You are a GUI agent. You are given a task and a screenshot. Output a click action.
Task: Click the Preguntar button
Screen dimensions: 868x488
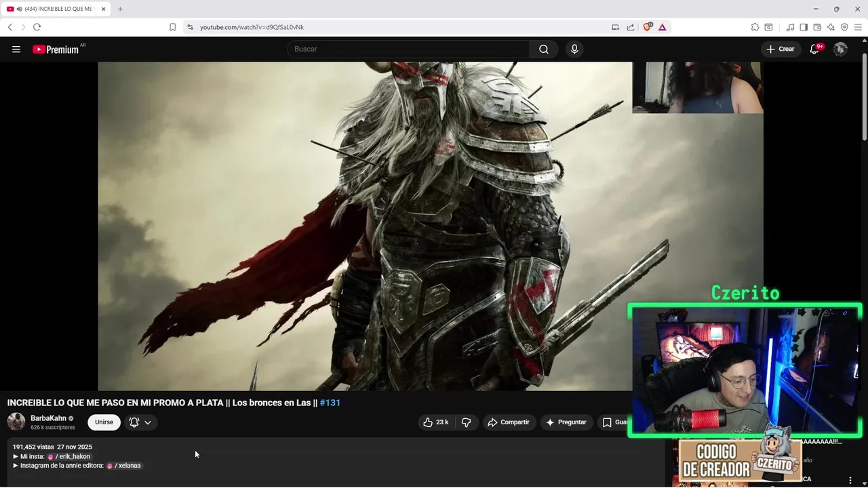pyautogui.click(x=566, y=422)
